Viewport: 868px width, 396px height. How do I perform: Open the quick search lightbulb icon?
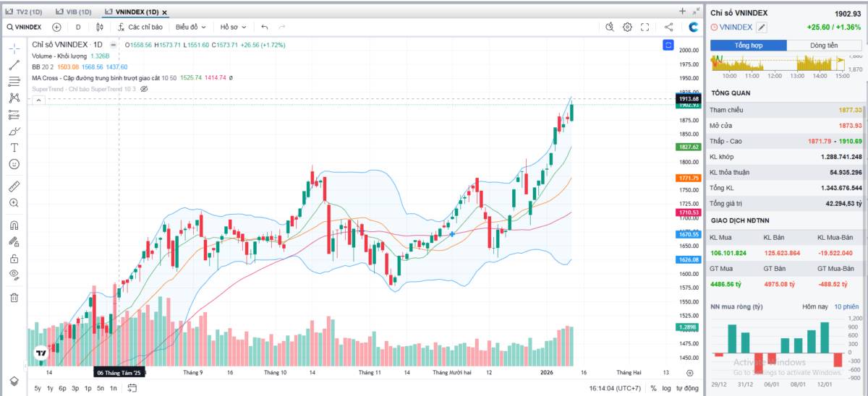click(610, 27)
